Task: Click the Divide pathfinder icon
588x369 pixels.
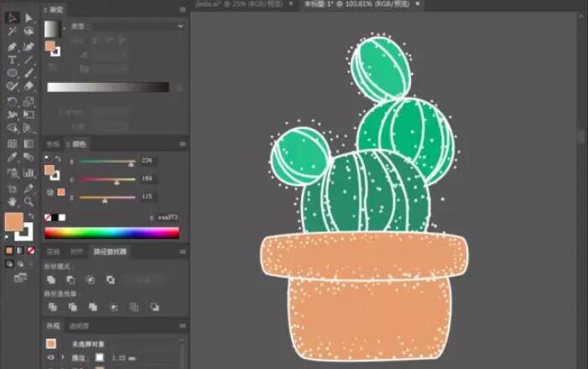Action: click(52, 308)
